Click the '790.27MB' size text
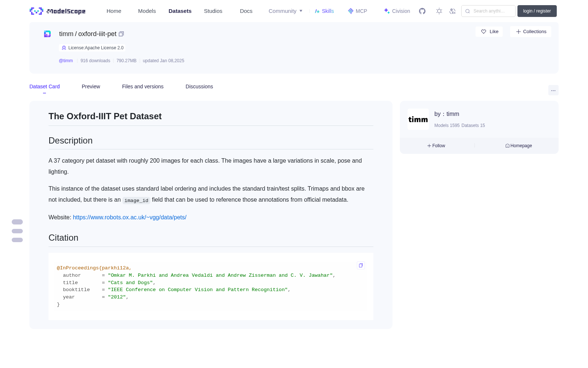Image resolution: width=588 pixels, height=368 pixels. [x=126, y=61]
